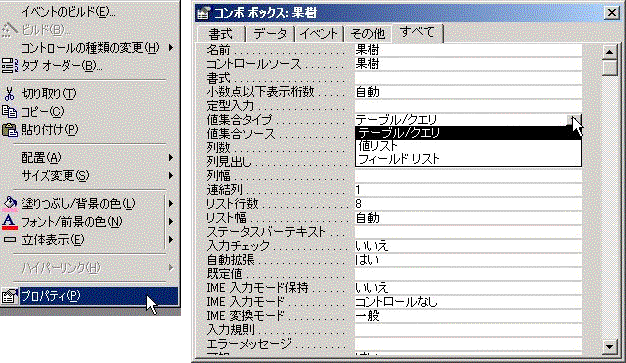Click the 書式 property field

point(468,78)
